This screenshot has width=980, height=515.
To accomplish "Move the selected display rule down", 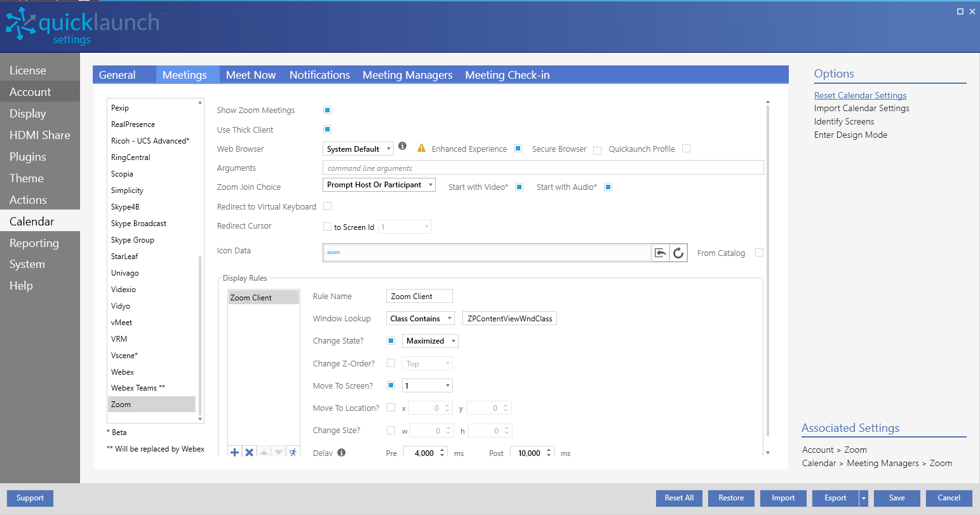I will [278, 452].
